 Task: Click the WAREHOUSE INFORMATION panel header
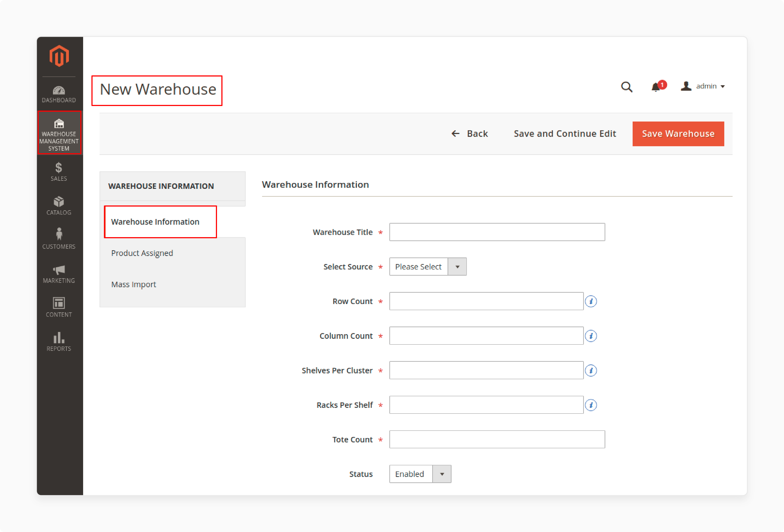click(x=172, y=186)
